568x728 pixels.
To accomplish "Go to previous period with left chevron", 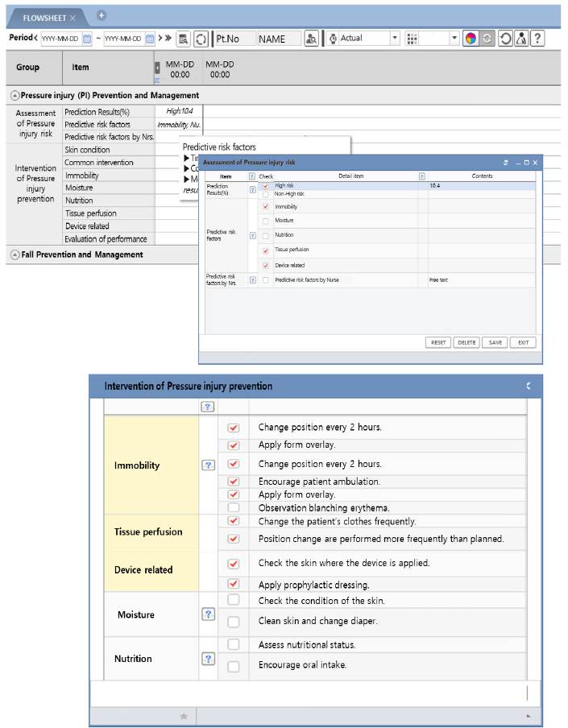I will [x=35, y=38].
